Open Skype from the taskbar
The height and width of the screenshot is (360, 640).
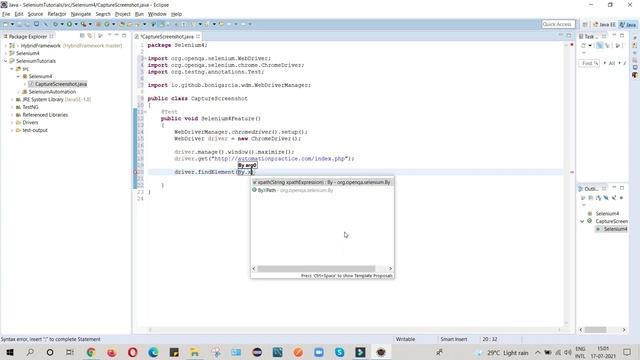point(340,352)
